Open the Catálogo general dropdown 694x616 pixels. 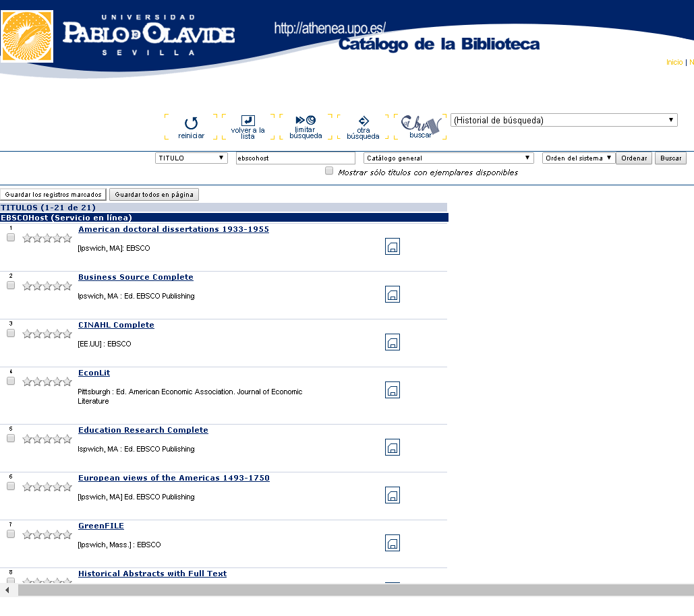(449, 158)
